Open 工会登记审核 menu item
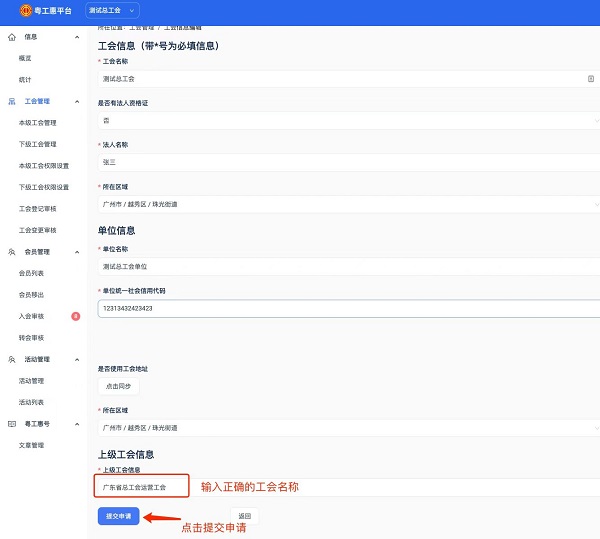 [x=38, y=209]
